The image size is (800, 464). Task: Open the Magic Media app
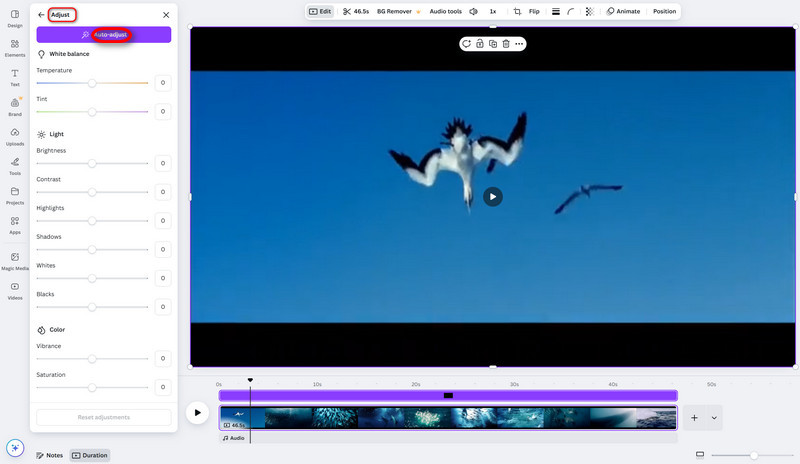[x=15, y=261]
